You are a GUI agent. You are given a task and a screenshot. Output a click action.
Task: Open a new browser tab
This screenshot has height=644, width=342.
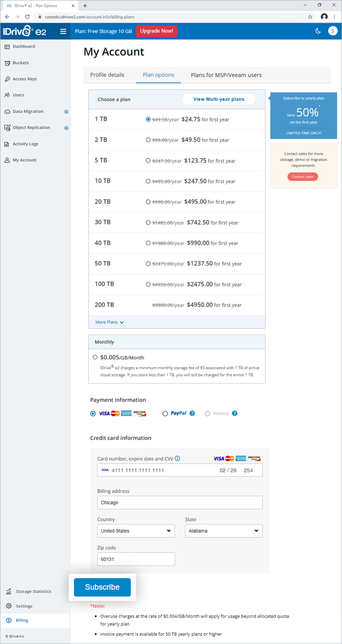(x=85, y=6)
